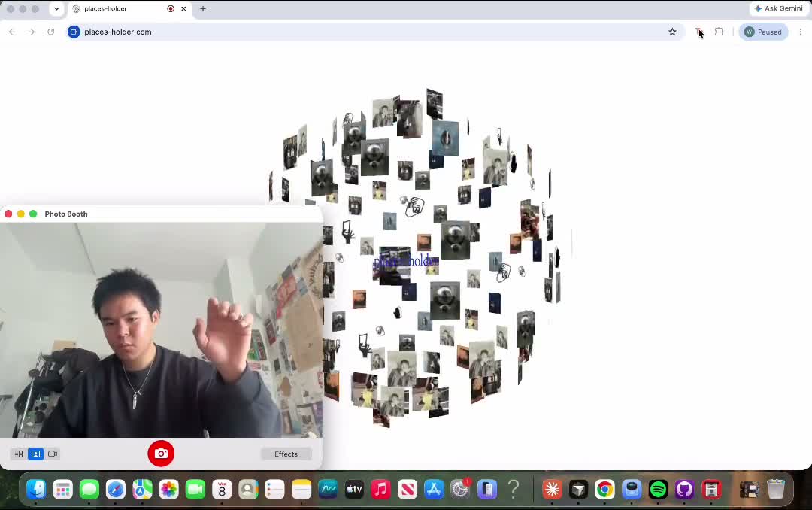Switch Photo Booth to four-up grid mode
This screenshot has height=510, width=812.
click(x=19, y=454)
